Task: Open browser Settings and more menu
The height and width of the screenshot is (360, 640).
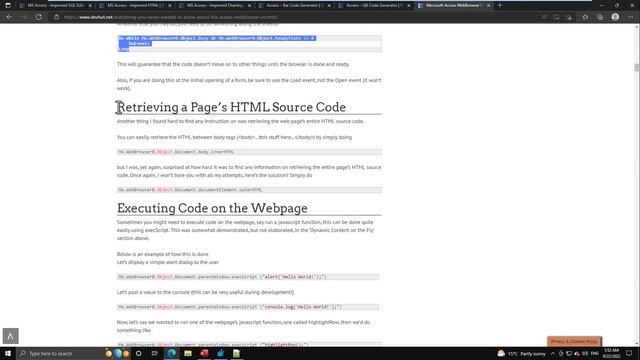Action: click(x=631, y=17)
